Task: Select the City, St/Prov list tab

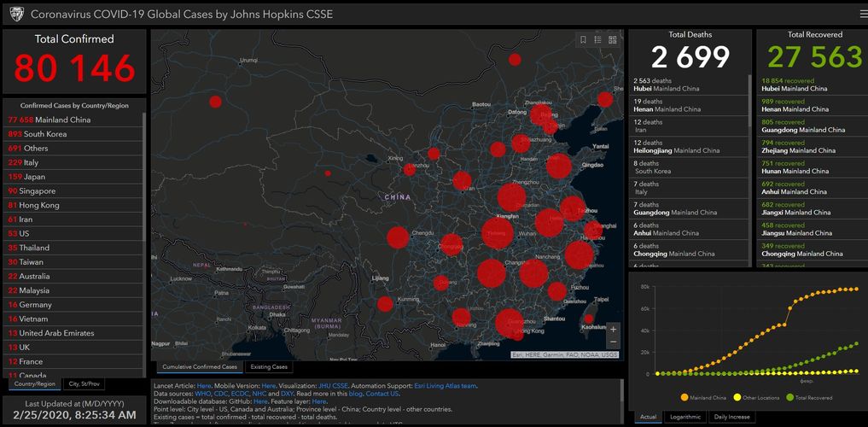Action: [85, 384]
